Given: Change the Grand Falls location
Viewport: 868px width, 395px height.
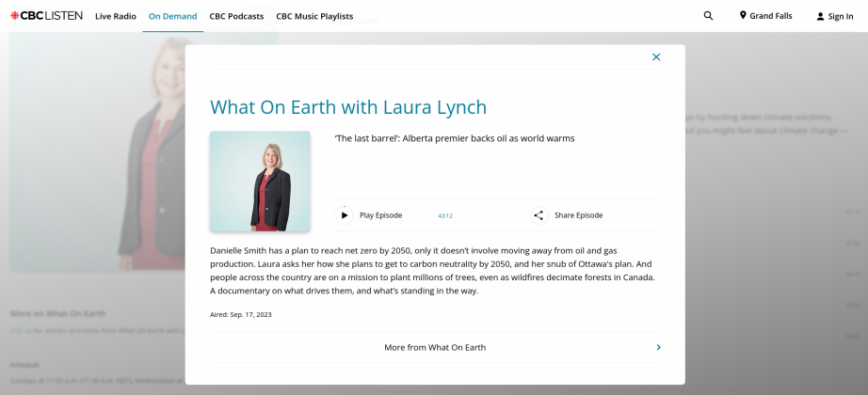Looking at the screenshot, I should pyautogui.click(x=770, y=16).
